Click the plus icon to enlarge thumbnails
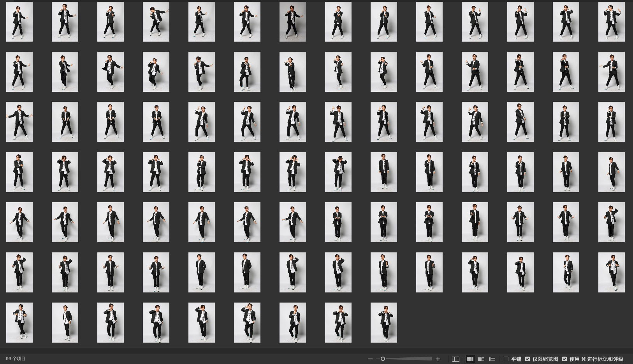 point(438,359)
